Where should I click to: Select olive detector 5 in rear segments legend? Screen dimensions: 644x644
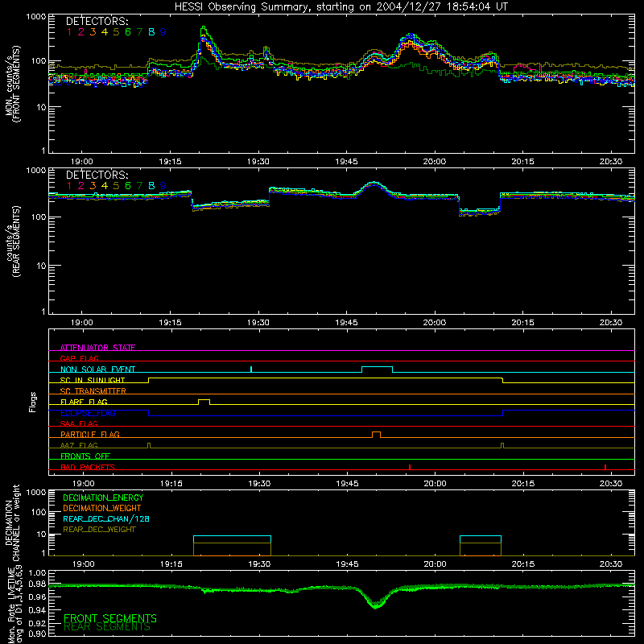click(x=116, y=186)
